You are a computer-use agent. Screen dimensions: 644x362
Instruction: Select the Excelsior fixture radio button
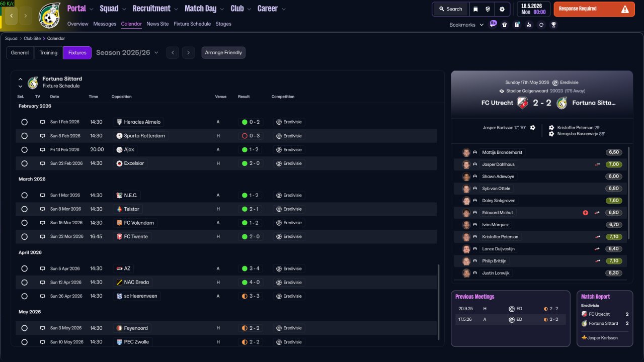tap(24, 163)
